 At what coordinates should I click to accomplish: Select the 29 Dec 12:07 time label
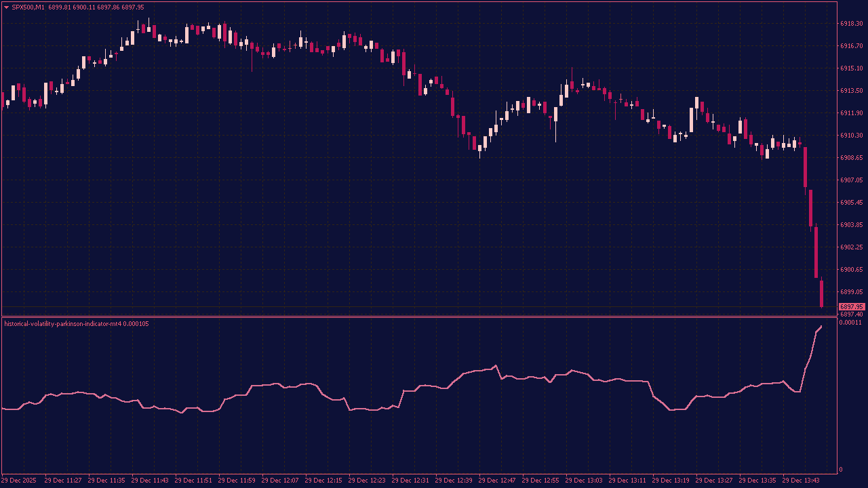(279, 480)
